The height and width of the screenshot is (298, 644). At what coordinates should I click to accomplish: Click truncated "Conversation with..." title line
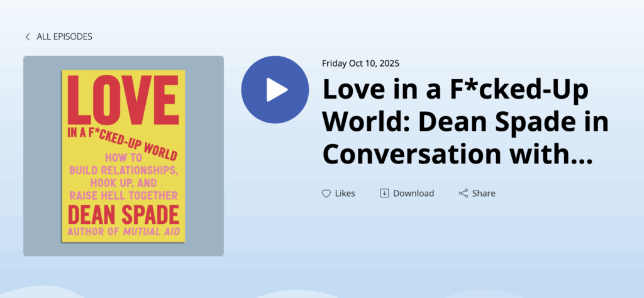457,153
